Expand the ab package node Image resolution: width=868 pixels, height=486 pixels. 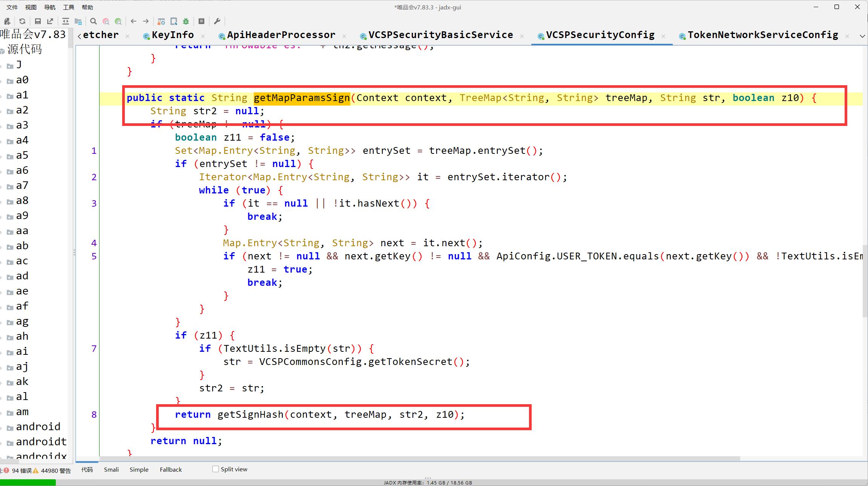pos(1,247)
